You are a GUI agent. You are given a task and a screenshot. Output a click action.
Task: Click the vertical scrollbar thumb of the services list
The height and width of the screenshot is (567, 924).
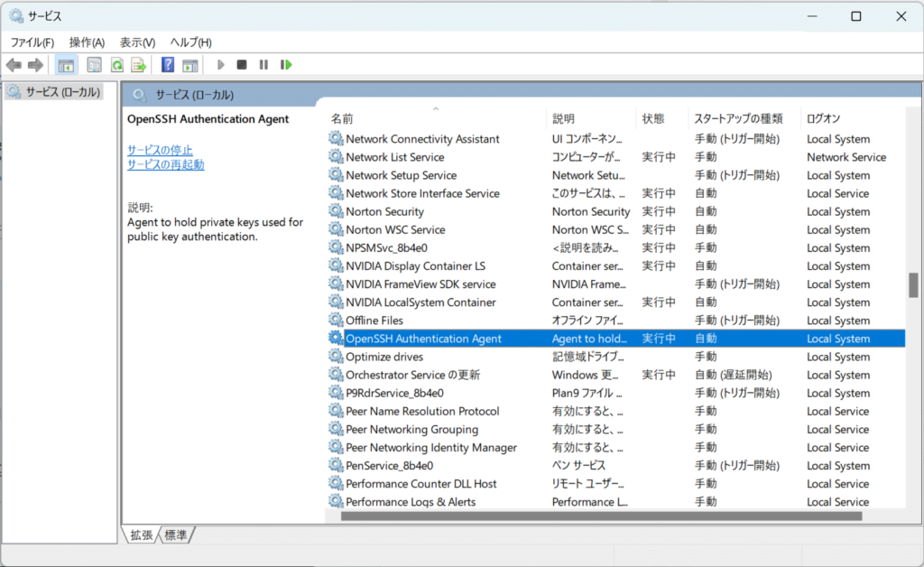(x=913, y=285)
